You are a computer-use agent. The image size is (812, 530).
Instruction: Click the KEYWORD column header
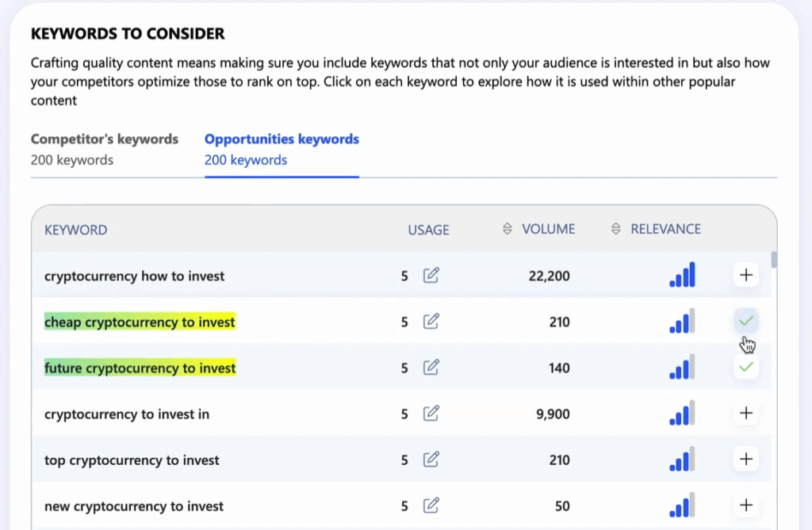coord(76,230)
